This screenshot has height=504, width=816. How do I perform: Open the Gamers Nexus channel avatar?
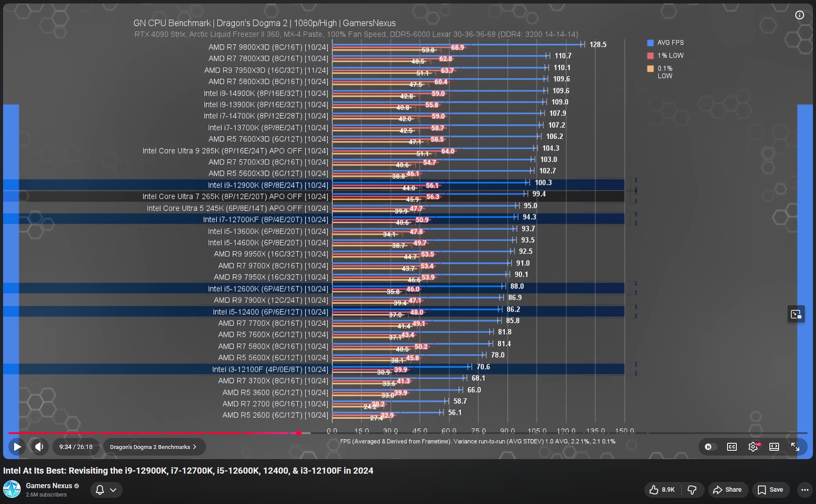(12, 489)
